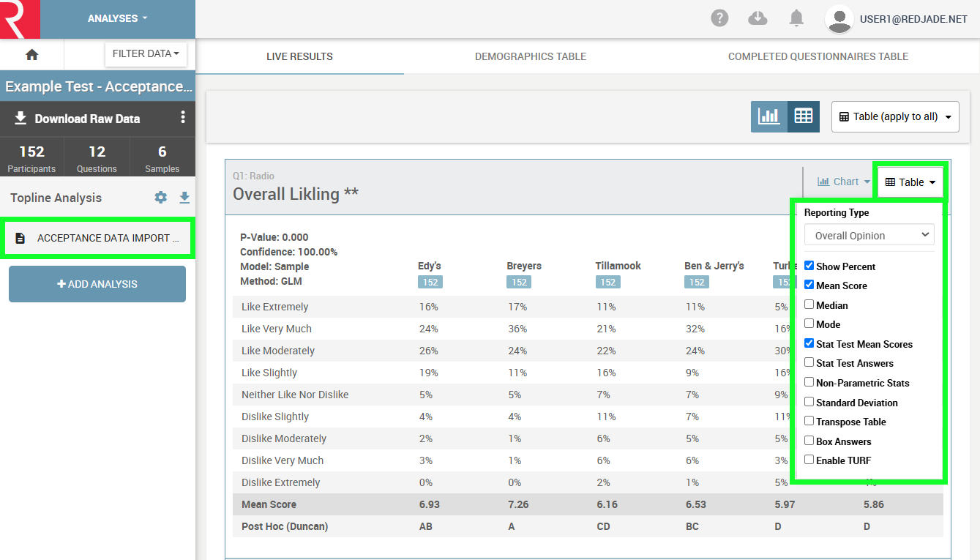Collapse the Q1 Table dropdown

point(910,182)
